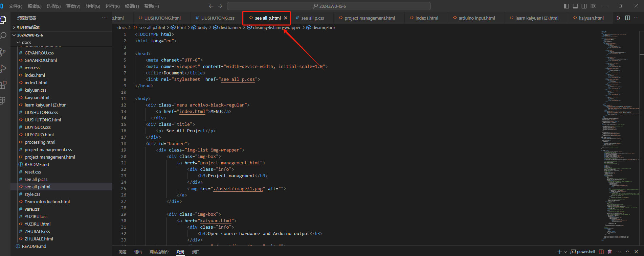This screenshot has width=644, height=256.
Task: Select body in the breadcrumb
Action: tap(200, 28)
